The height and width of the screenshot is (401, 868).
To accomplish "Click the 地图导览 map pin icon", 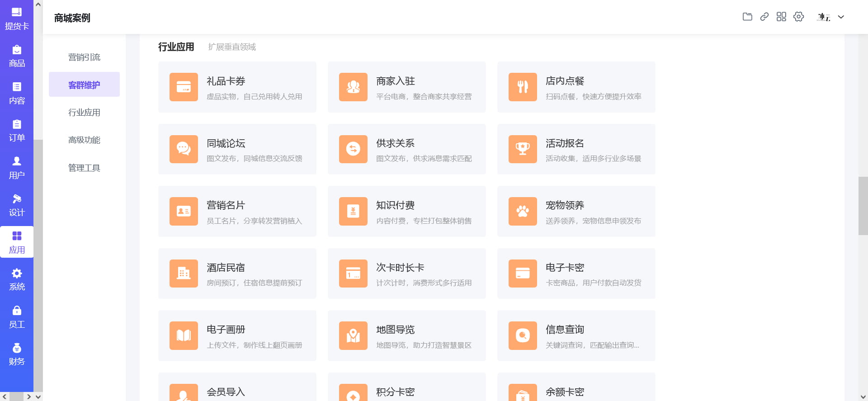I will 353,335.
